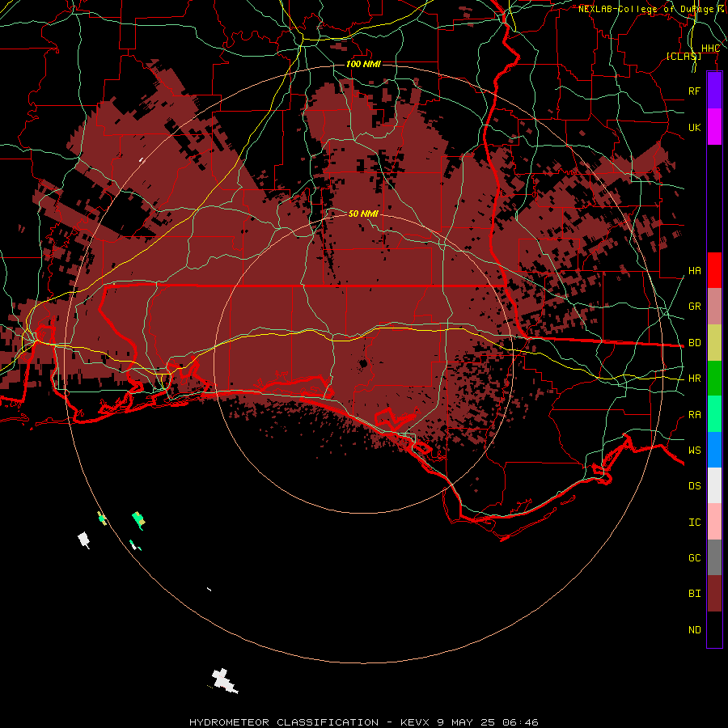728x728 pixels.
Task: Click the WS legend label
Action: coord(695,451)
